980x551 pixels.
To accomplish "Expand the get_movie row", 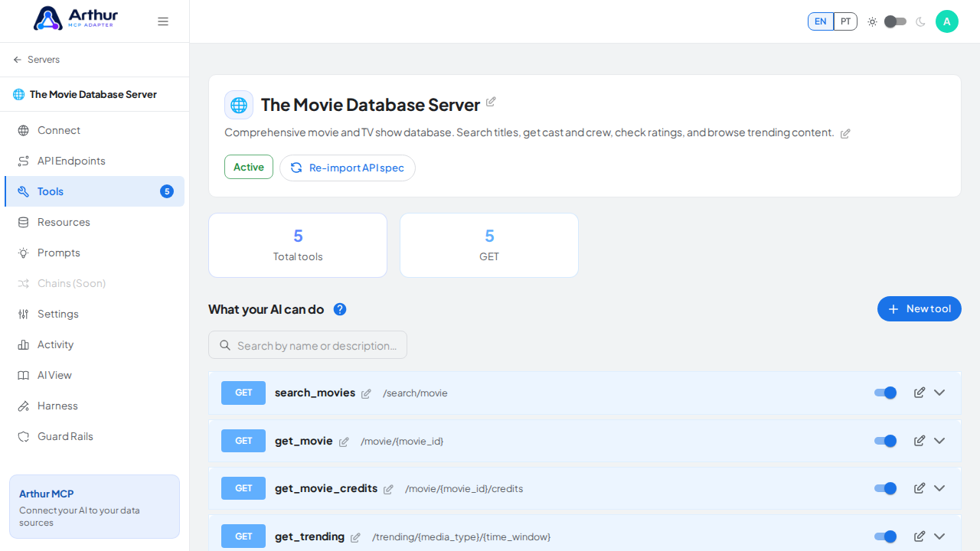I will [x=939, y=441].
